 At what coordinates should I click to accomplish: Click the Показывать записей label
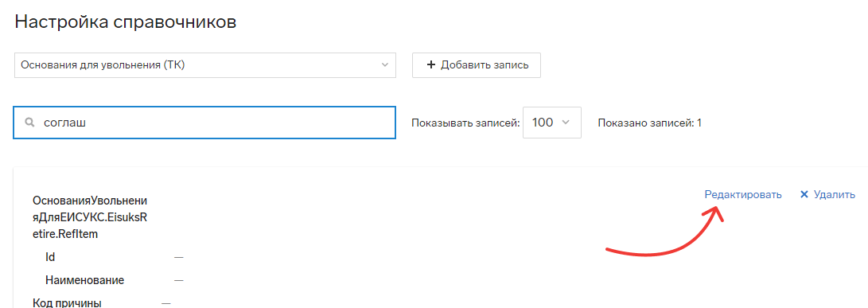[x=465, y=123]
